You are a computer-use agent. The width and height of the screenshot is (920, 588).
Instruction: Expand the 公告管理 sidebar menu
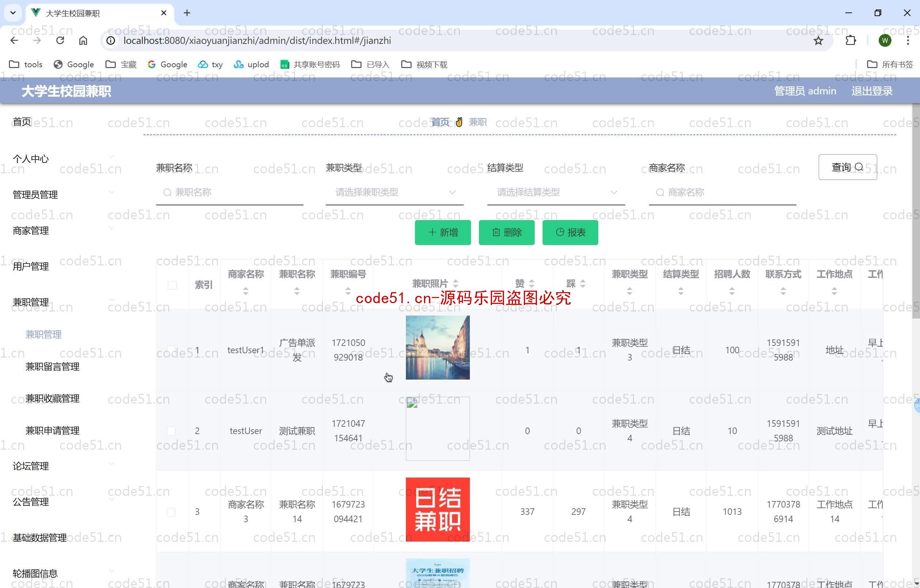[63, 502]
